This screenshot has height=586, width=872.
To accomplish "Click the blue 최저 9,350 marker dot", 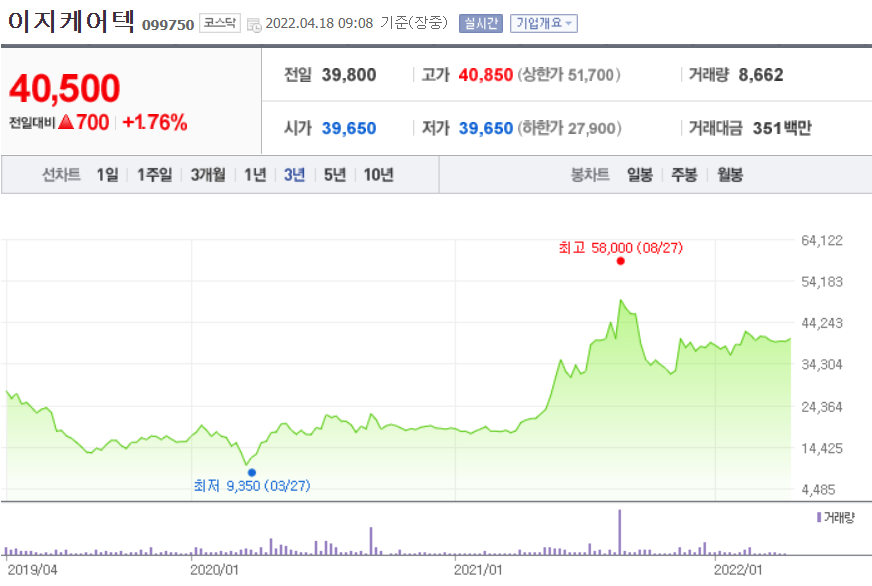I will point(252,473).
